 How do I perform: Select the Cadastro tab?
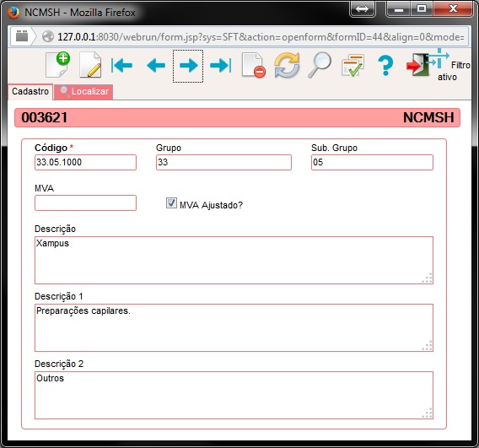point(30,91)
